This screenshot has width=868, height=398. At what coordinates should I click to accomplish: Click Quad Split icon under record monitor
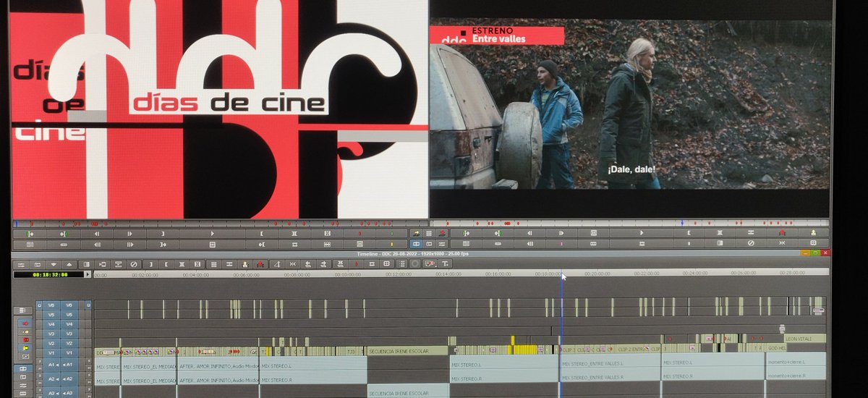(813, 244)
